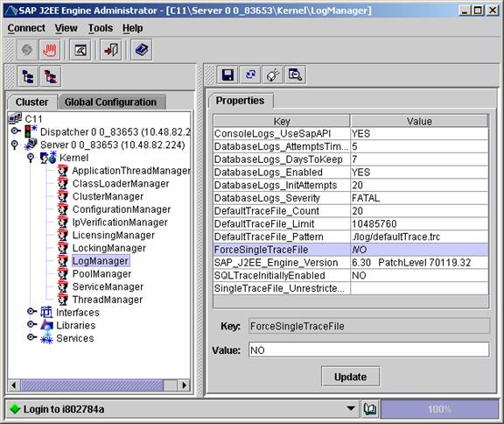Viewport: 504px width, 424px height.
Task: Open the login dropdown arrow in status bar
Action: [x=351, y=409]
